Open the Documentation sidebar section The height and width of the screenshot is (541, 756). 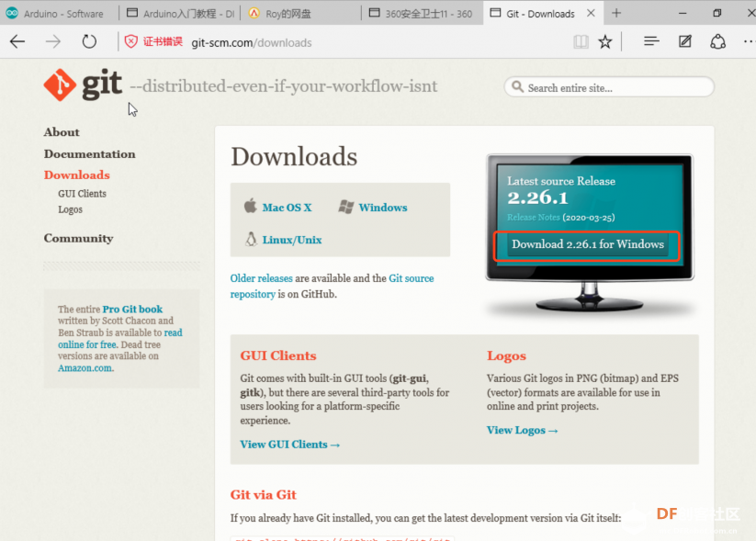pyautogui.click(x=89, y=153)
